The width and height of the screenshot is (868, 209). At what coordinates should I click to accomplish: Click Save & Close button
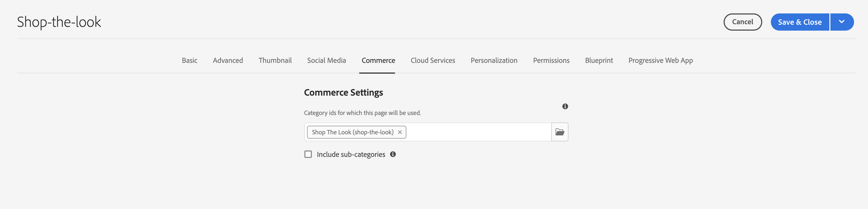tap(799, 22)
